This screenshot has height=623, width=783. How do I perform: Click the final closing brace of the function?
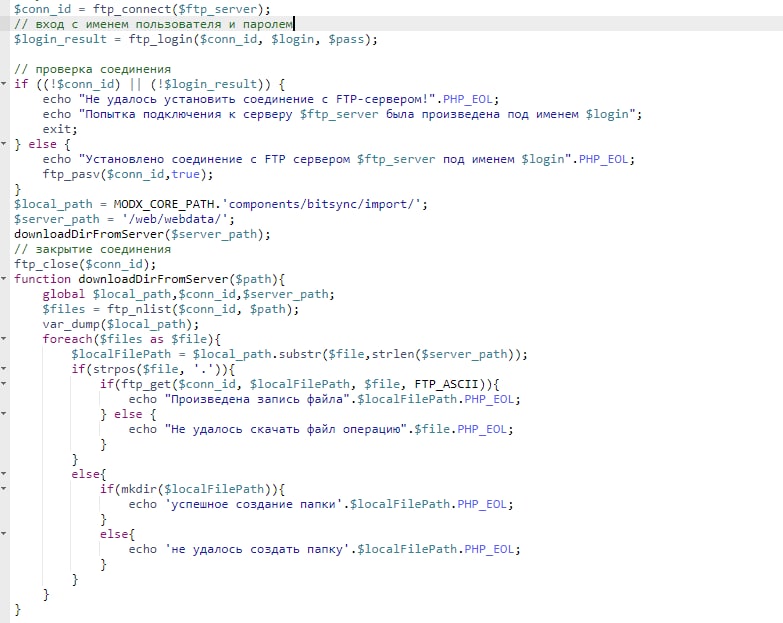pyautogui.click(x=17, y=609)
